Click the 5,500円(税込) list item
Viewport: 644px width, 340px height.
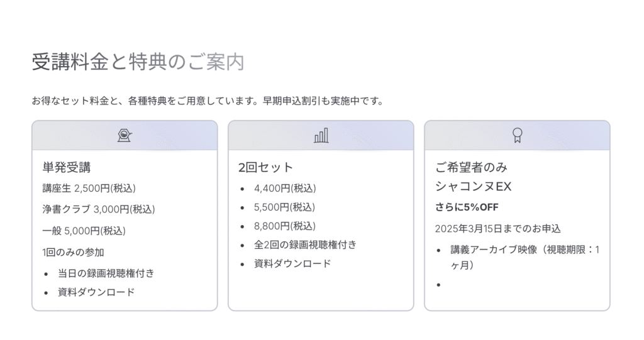(x=285, y=207)
